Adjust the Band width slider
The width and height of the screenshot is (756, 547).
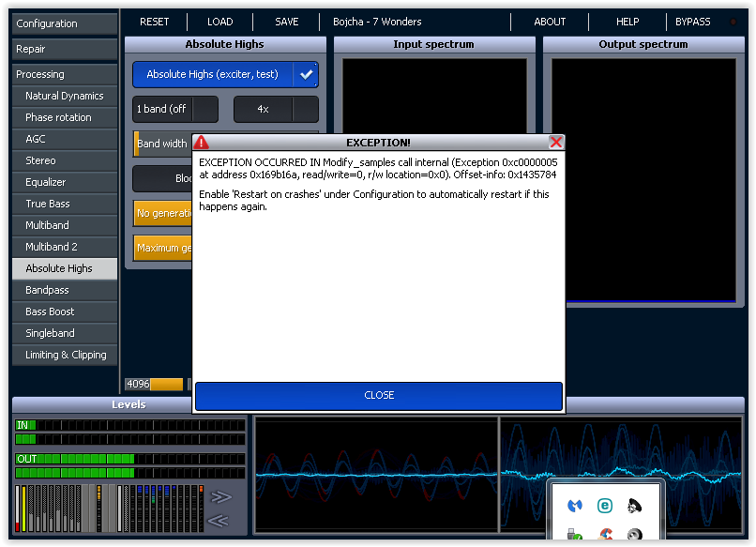162,144
